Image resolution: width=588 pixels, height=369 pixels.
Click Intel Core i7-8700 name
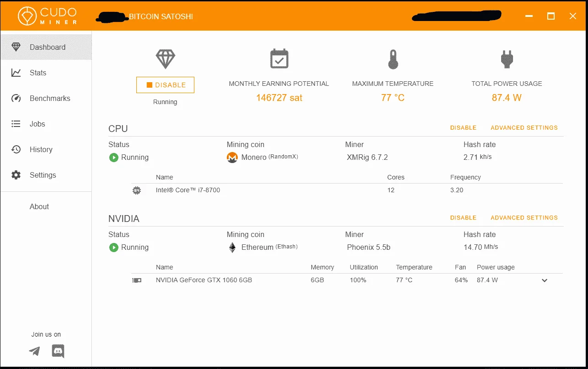tap(188, 190)
